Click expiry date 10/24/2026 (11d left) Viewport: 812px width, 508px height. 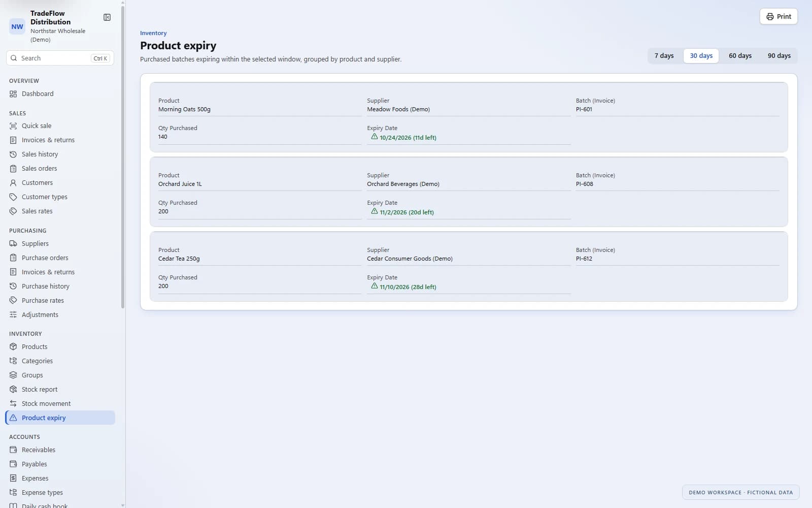[408, 138]
